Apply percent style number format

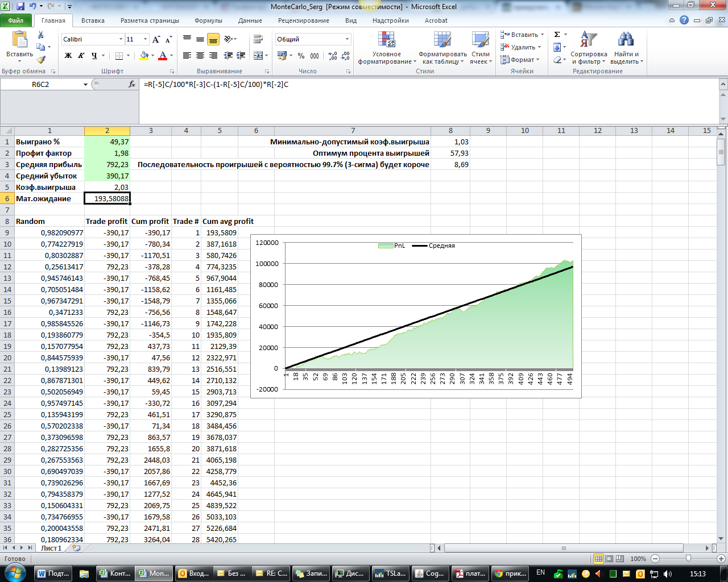point(301,56)
